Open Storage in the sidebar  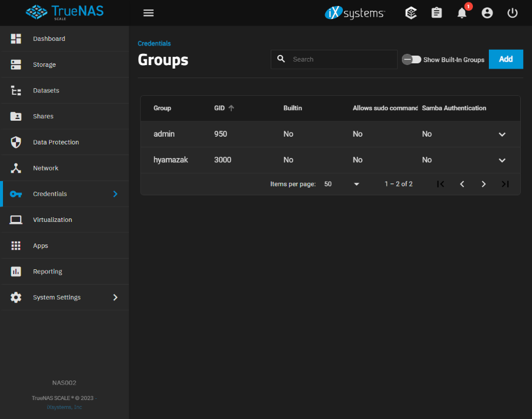[44, 65]
